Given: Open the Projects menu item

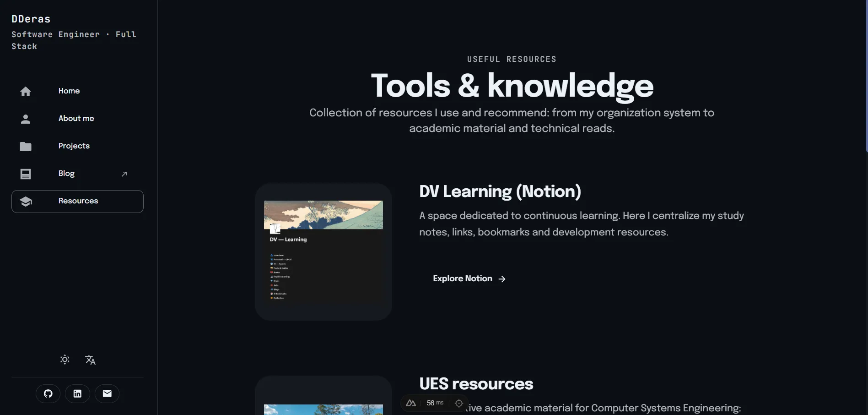Looking at the screenshot, I should pos(77,146).
